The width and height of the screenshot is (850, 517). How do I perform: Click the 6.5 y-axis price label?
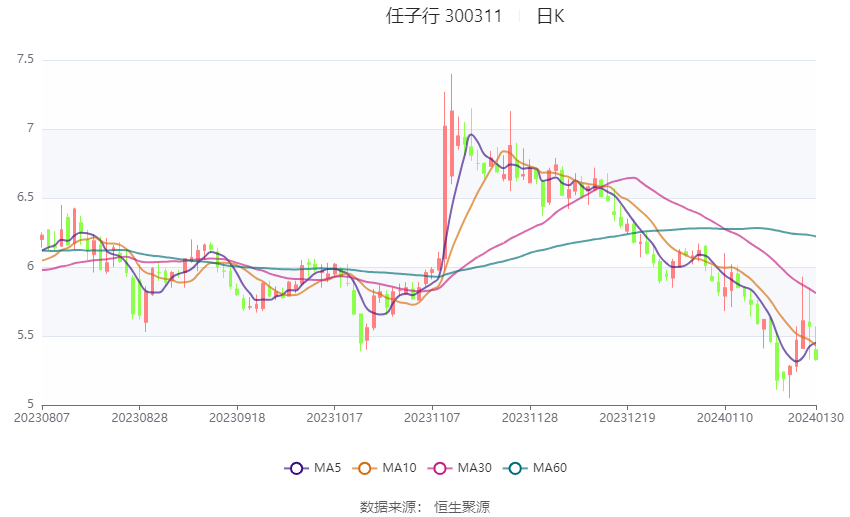tap(25, 198)
